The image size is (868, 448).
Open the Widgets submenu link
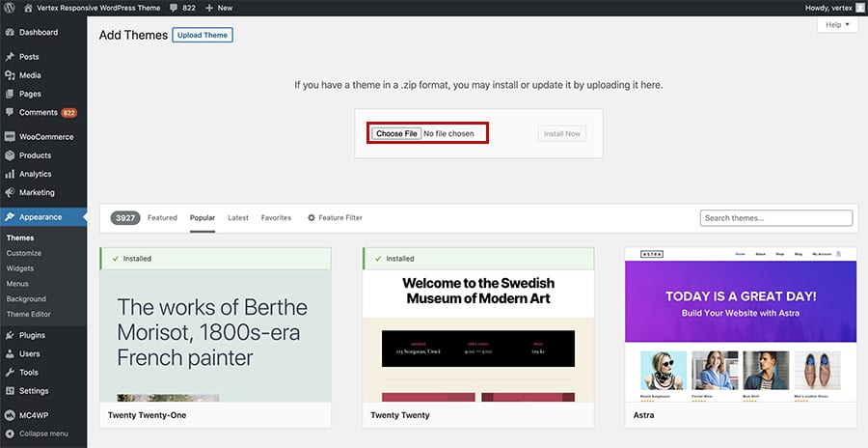coord(20,268)
